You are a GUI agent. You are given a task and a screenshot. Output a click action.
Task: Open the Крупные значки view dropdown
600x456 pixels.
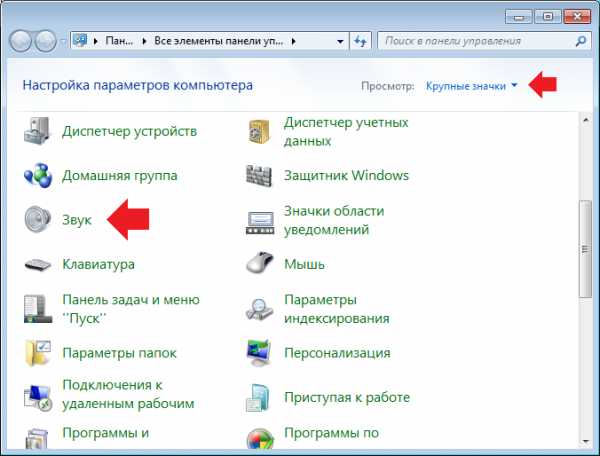(471, 86)
